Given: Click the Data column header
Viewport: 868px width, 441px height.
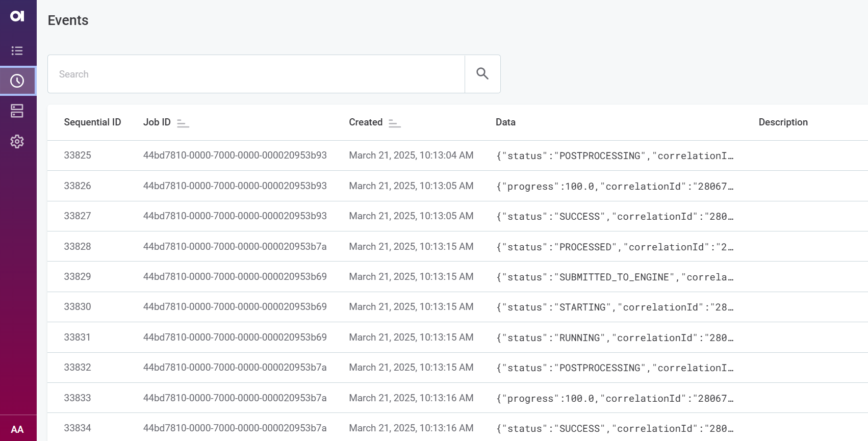Looking at the screenshot, I should (x=505, y=122).
